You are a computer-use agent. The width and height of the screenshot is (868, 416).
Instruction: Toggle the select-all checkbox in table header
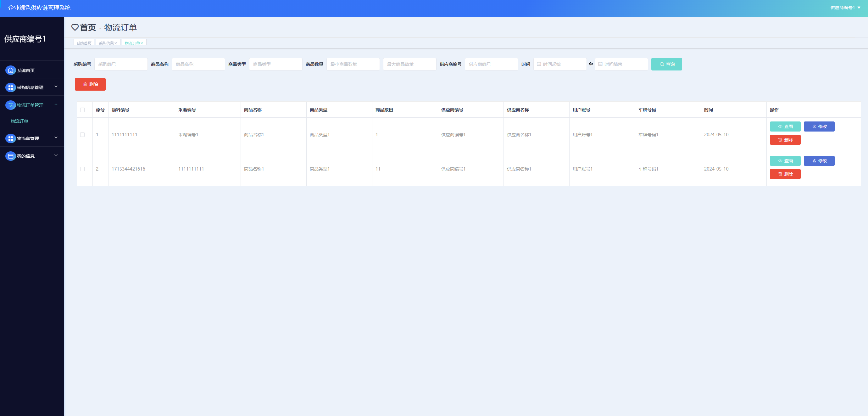coord(82,110)
